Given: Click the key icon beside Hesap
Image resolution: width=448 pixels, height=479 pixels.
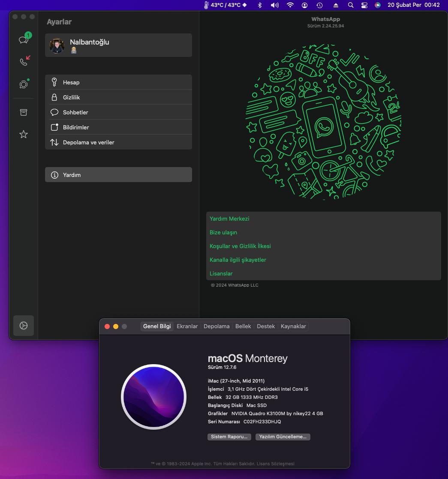Looking at the screenshot, I should 54,82.
